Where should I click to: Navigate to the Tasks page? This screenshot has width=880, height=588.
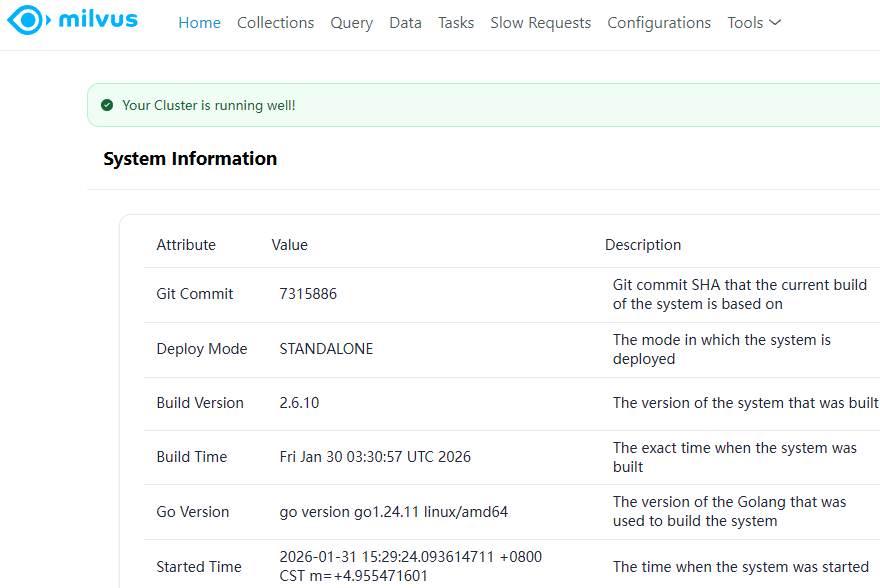[x=456, y=22]
